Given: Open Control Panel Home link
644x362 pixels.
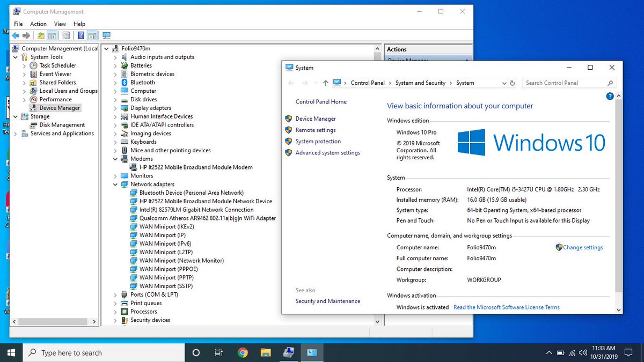Looking at the screenshot, I should (x=321, y=102).
